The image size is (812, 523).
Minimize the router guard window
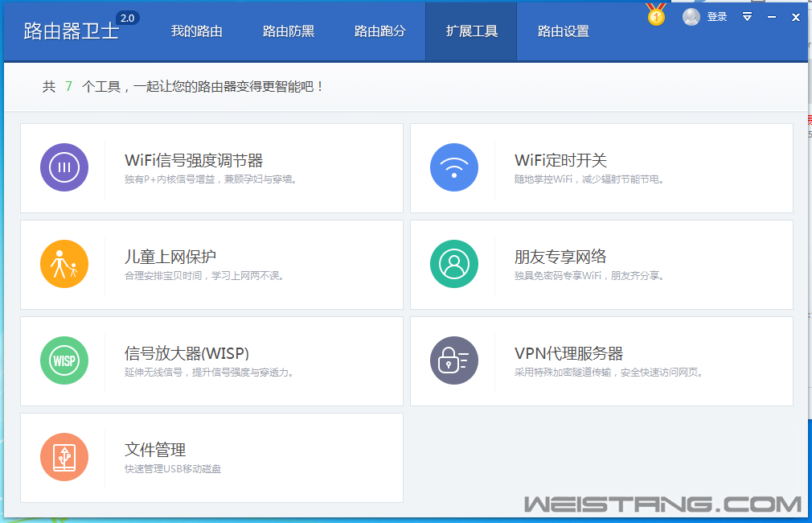[772, 17]
